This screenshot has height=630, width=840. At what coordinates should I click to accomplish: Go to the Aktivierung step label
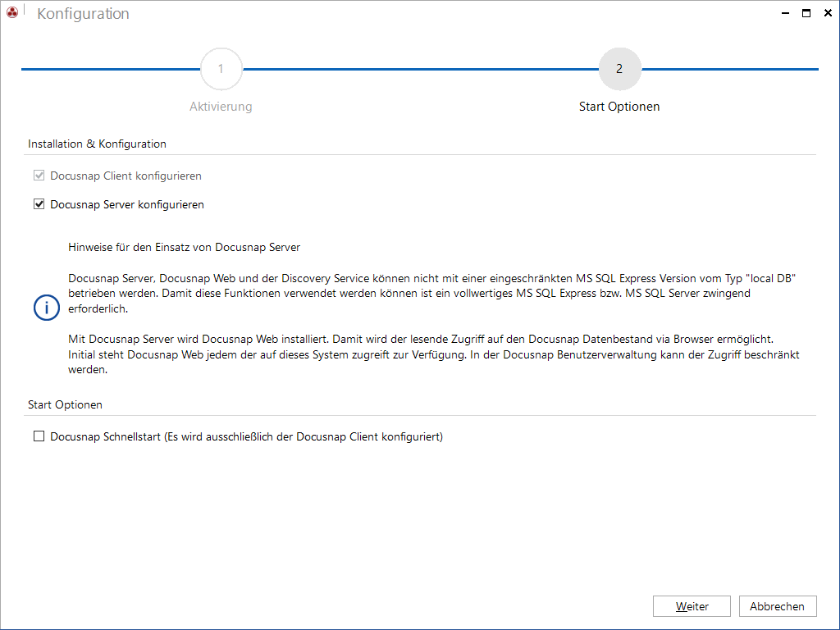coord(221,106)
